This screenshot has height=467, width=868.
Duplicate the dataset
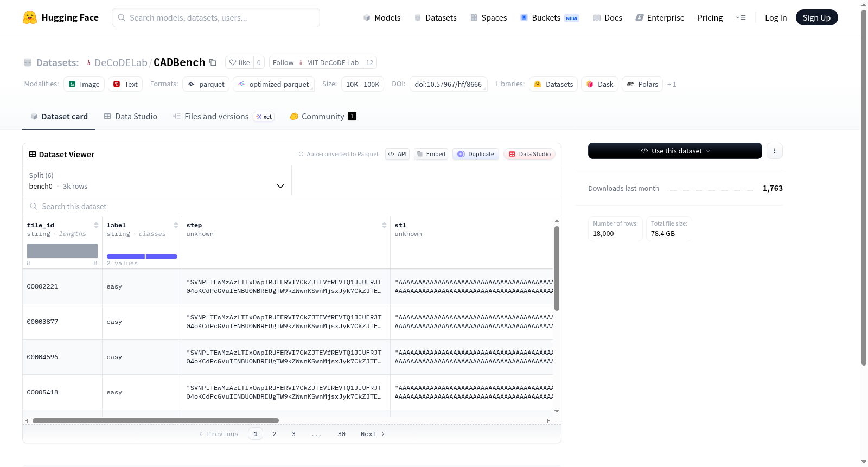[x=475, y=154]
